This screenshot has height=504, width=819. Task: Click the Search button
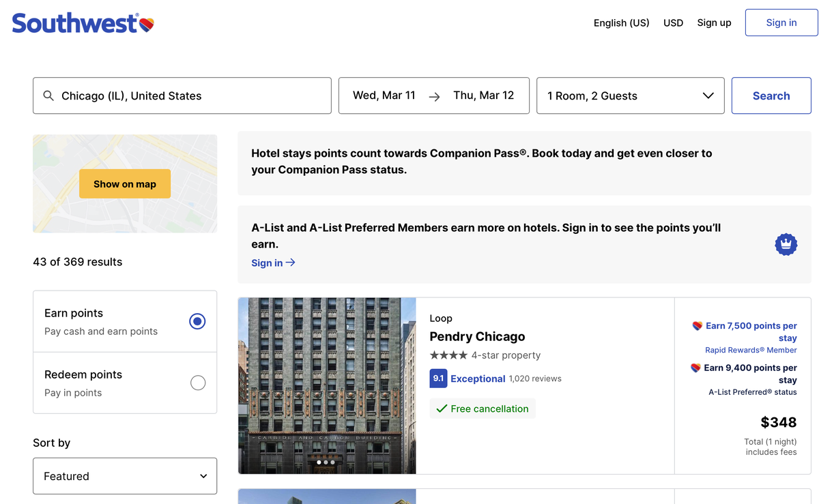click(771, 95)
